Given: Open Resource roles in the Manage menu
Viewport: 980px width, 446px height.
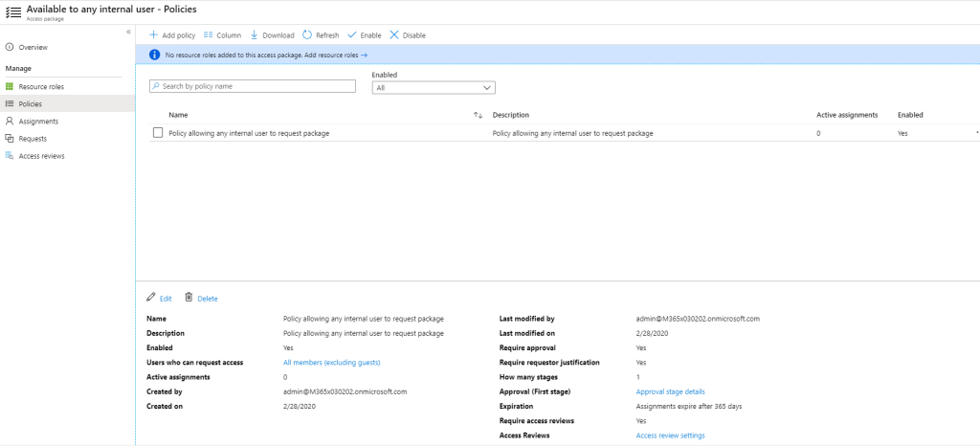Looking at the screenshot, I should pos(41,86).
